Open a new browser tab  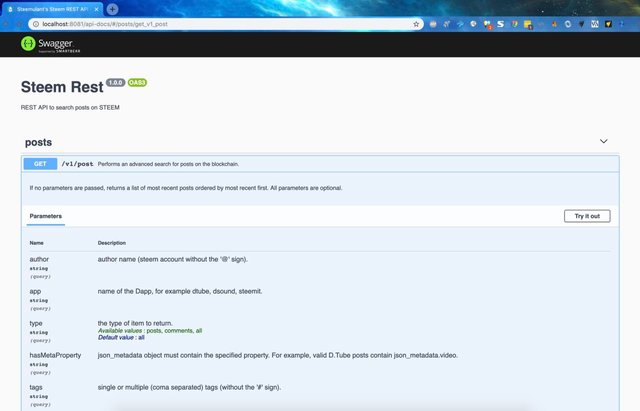click(x=112, y=8)
